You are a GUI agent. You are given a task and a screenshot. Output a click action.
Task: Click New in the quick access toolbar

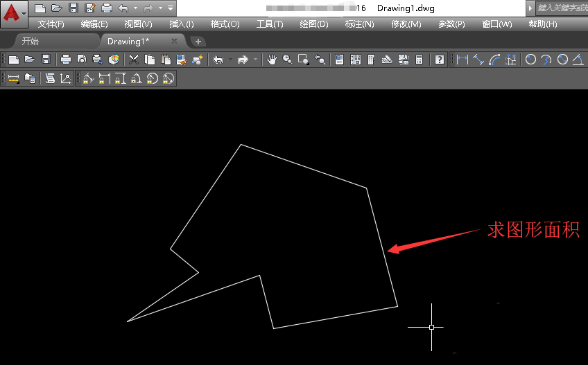pos(40,8)
